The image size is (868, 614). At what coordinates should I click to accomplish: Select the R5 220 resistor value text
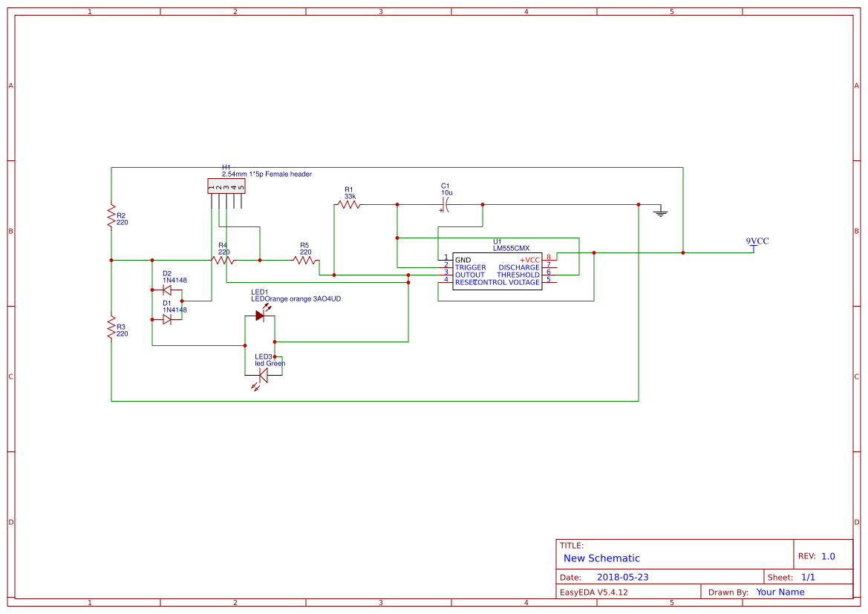coord(305,252)
